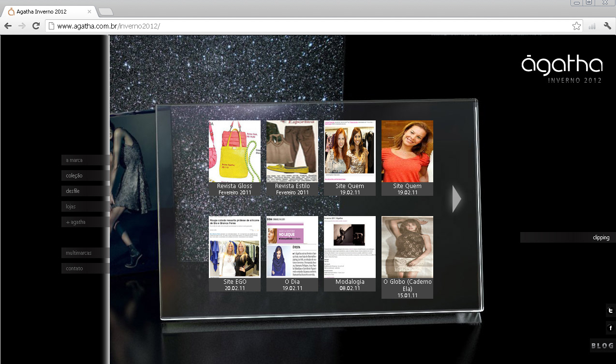Open the Site EGO clipping thumbnail

(235, 247)
